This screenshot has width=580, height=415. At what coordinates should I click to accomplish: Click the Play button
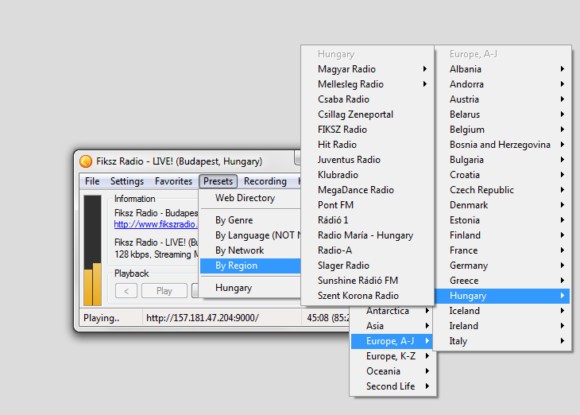164,291
